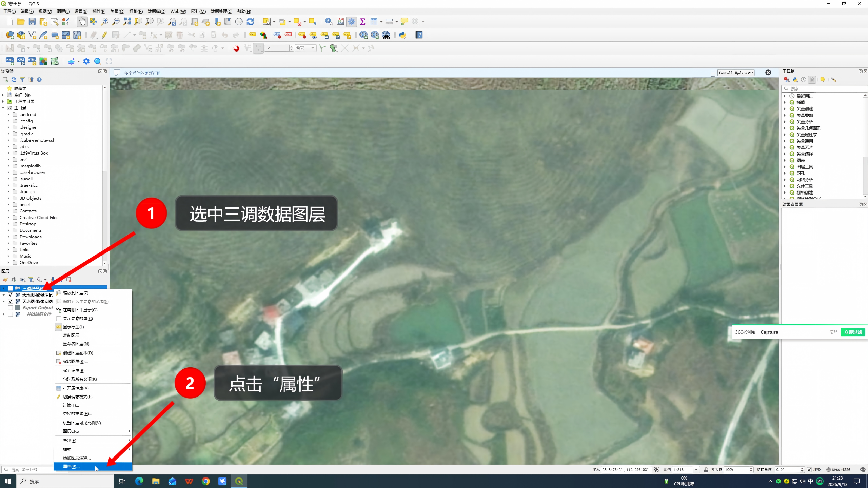Toggle visibility of 天地图-影像底图 layer
Screen dimensions: 868x488
pos(11,301)
